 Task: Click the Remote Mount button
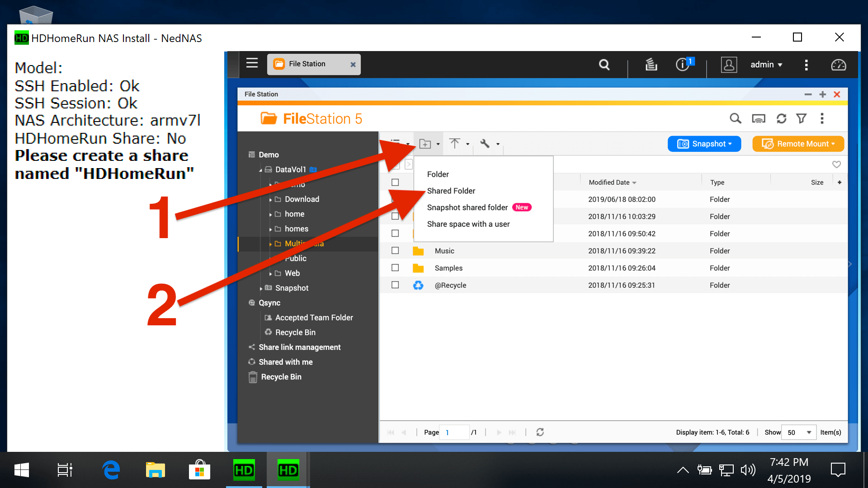797,144
